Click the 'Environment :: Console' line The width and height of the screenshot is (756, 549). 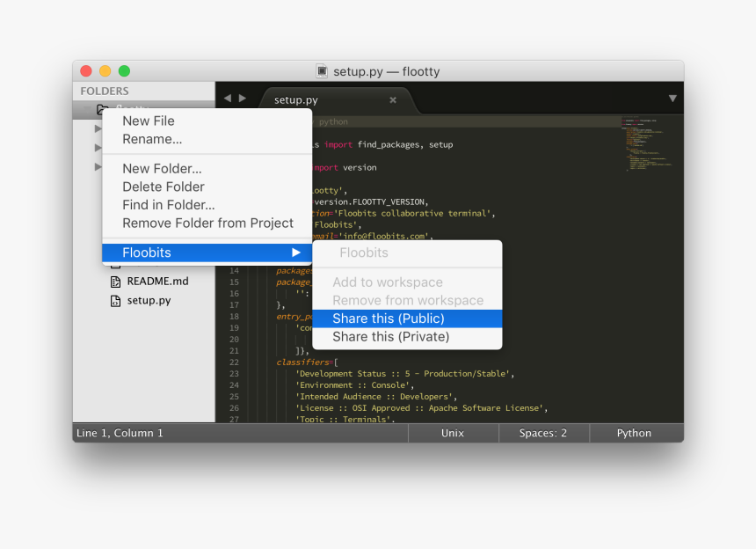point(354,385)
